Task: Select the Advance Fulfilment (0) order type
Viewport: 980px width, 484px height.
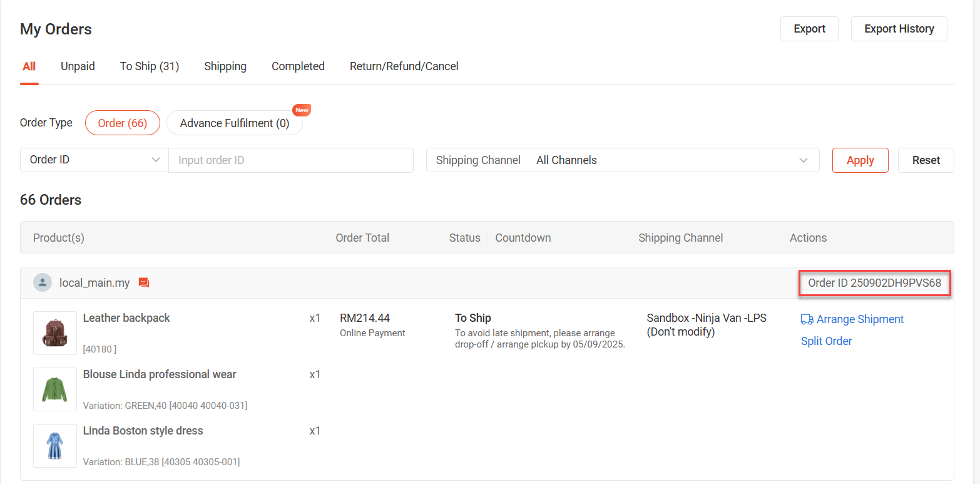Action: pos(235,123)
